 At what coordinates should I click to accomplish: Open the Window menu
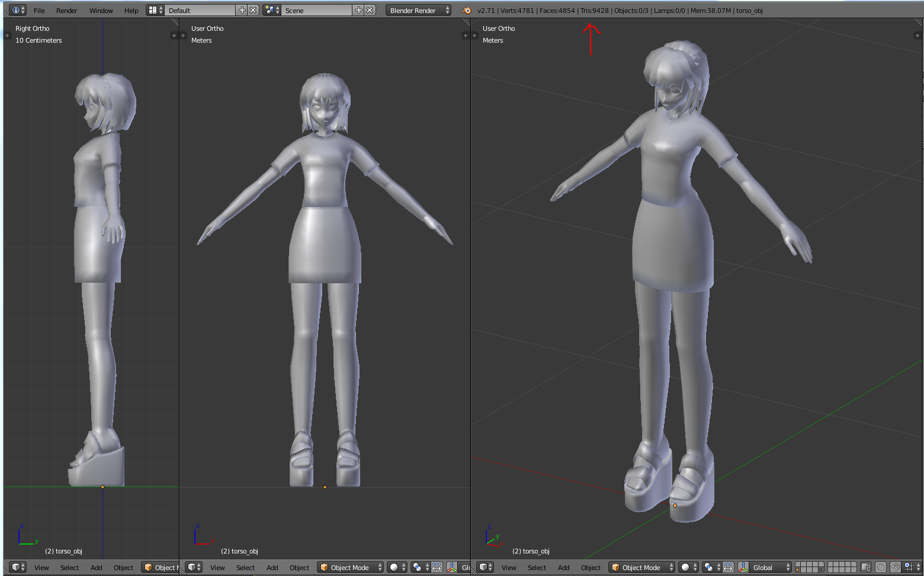click(101, 11)
